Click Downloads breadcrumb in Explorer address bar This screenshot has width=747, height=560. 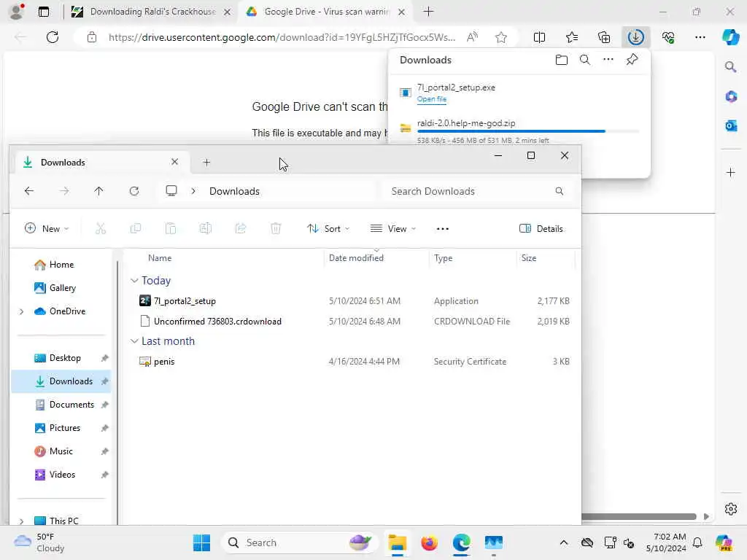pos(234,191)
